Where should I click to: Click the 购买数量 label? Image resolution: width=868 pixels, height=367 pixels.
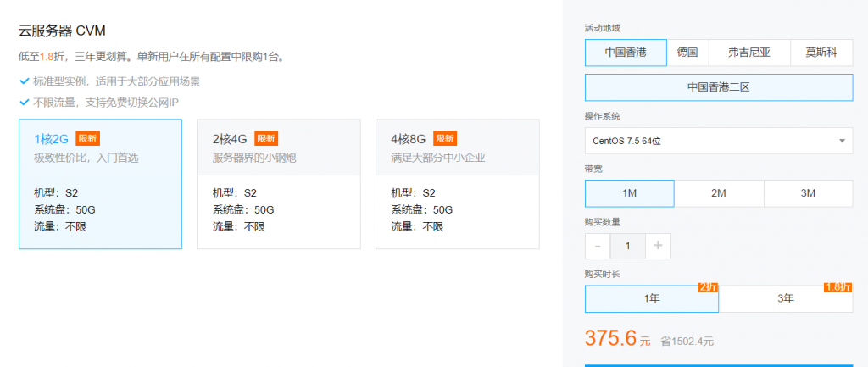point(603,222)
